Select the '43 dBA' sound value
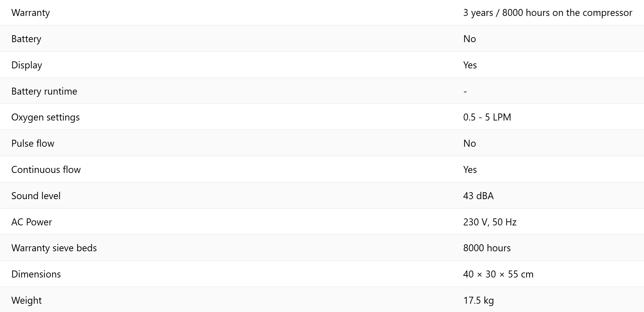Screen dimensions: 644x312 (478, 196)
